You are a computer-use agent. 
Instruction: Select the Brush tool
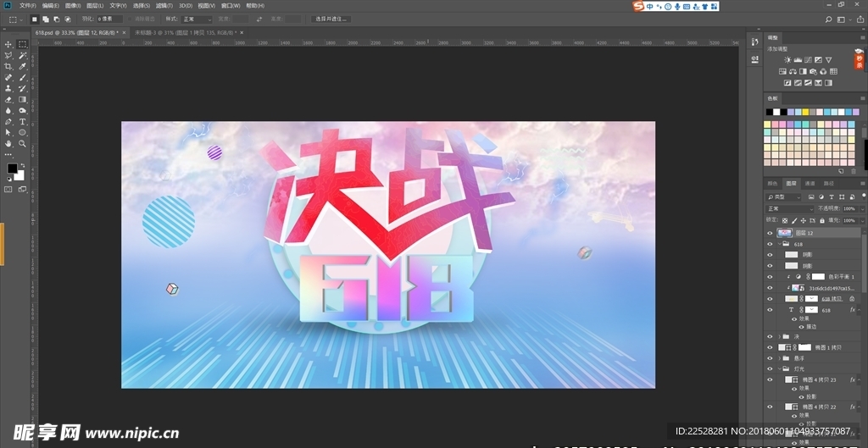point(22,77)
